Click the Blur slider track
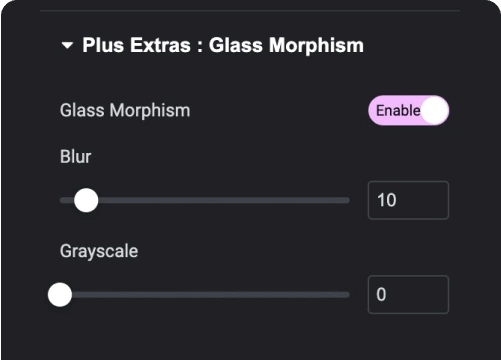Image resolution: width=501 pixels, height=360 pixels. point(205,200)
